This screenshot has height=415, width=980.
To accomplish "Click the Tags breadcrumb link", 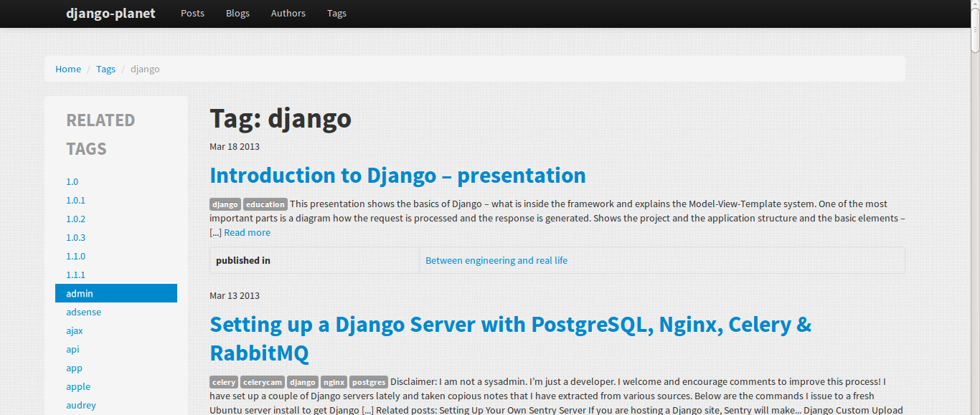I will click(105, 69).
